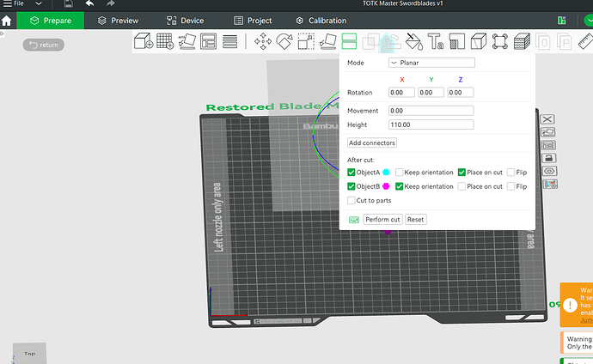Click the Rotation Z input field
This screenshot has height=364, width=593.
tap(461, 93)
